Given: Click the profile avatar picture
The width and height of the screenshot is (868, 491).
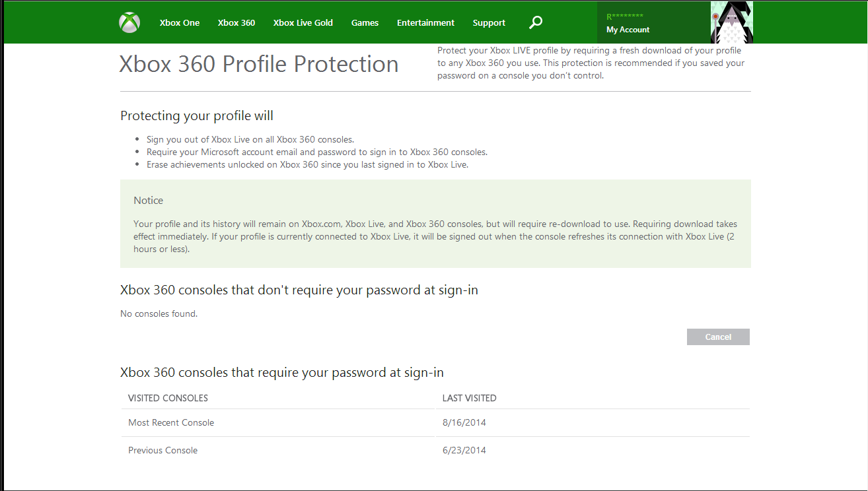Looking at the screenshot, I should 731,22.
